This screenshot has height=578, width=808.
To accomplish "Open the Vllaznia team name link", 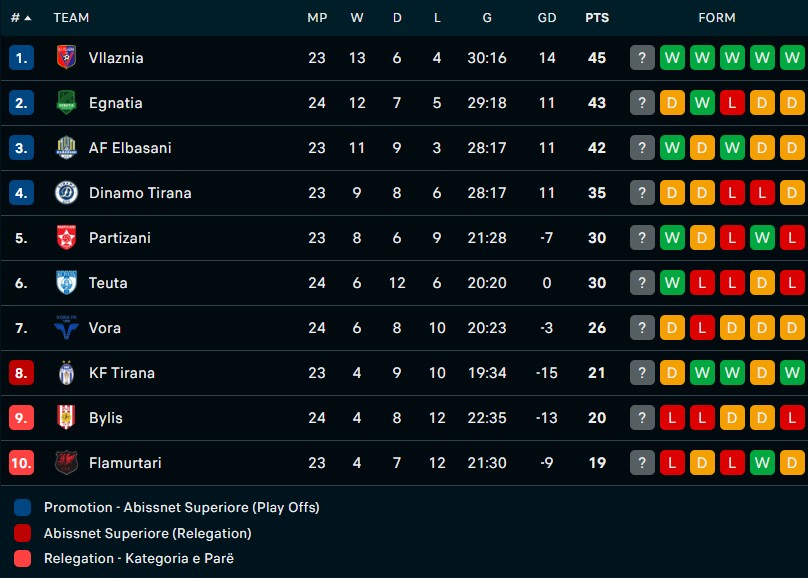I will coord(116,58).
